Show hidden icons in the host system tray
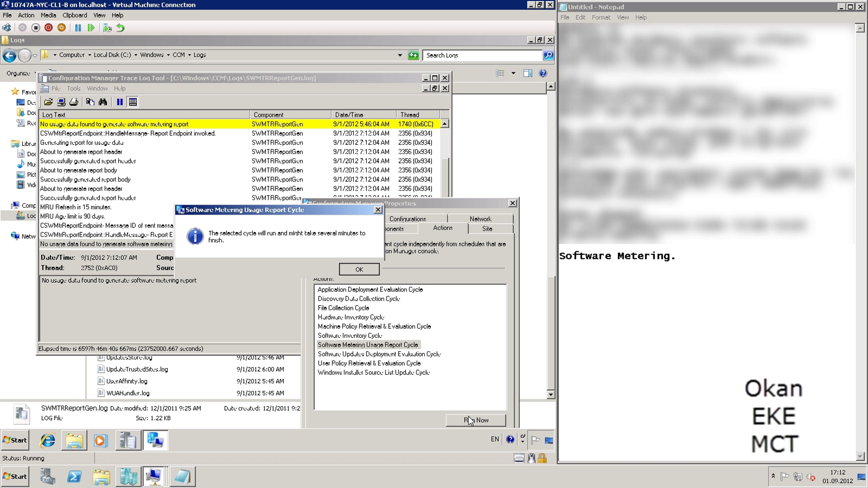Viewport: 868px width, 488px height. (773, 476)
